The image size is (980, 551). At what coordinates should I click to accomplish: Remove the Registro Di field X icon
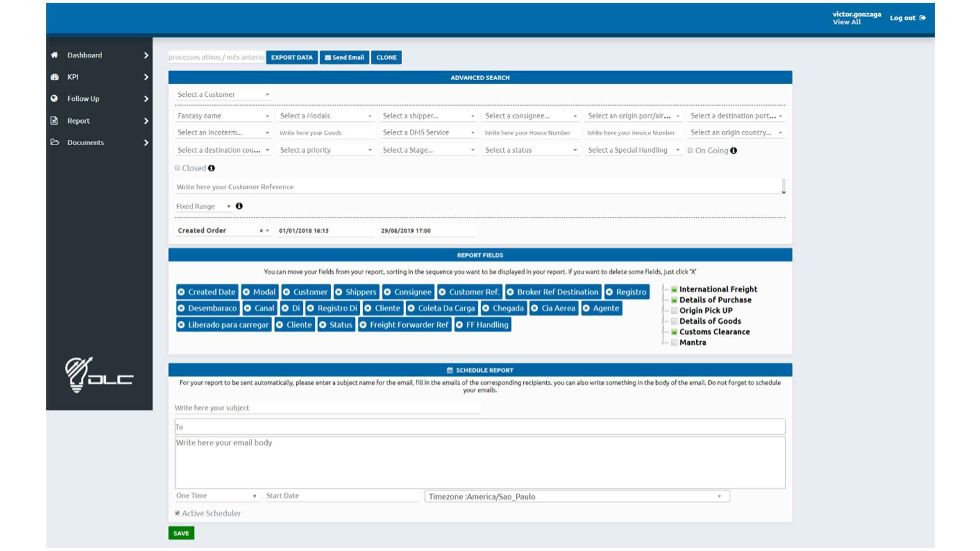point(310,308)
